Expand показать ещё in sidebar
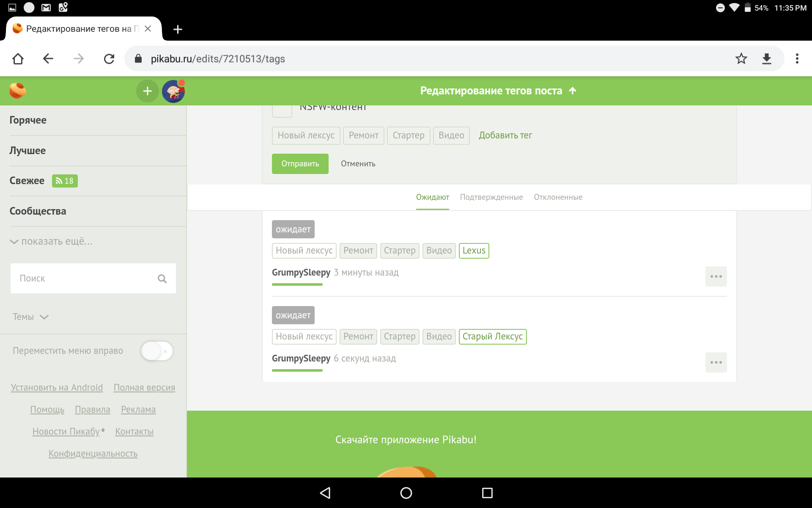The width and height of the screenshot is (812, 508). click(51, 241)
